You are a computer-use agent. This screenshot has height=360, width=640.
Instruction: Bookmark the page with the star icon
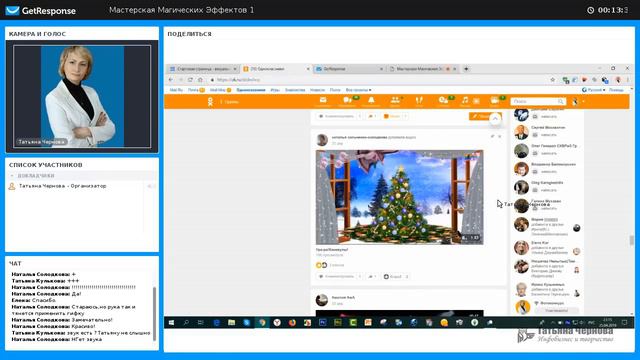553,80
